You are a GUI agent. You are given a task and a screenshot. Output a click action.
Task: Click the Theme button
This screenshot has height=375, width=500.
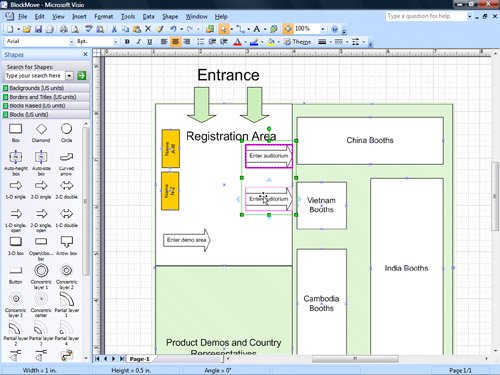pos(298,42)
